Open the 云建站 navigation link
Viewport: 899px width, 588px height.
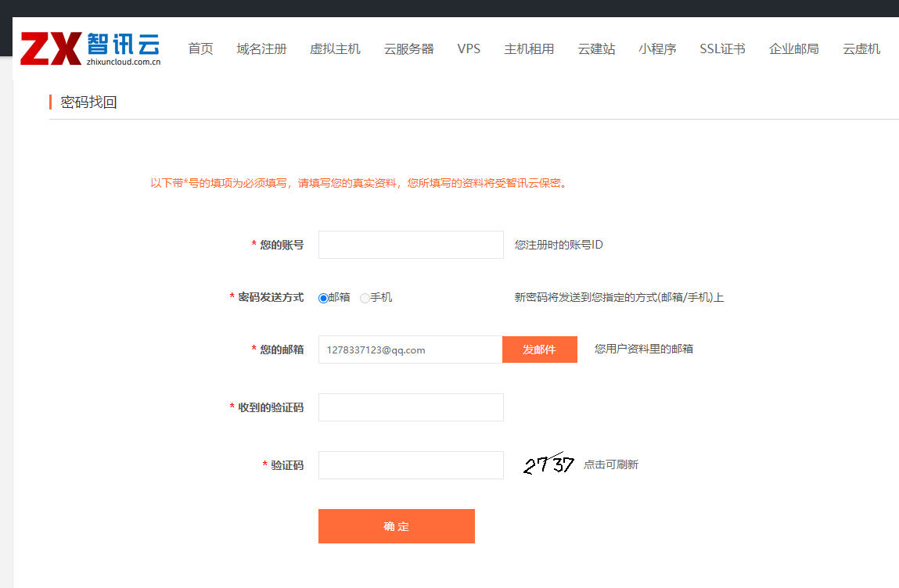pyautogui.click(x=596, y=48)
